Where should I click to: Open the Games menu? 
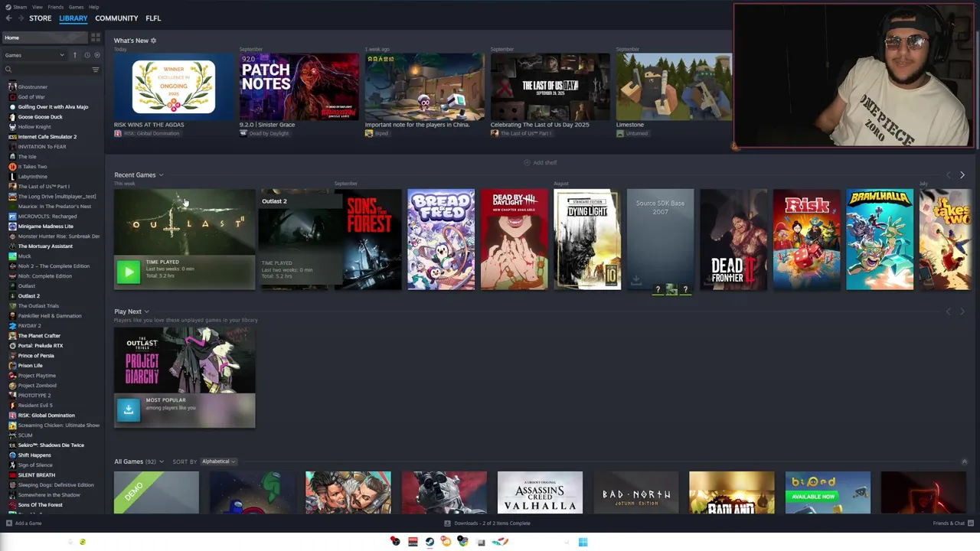[x=76, y=7]
